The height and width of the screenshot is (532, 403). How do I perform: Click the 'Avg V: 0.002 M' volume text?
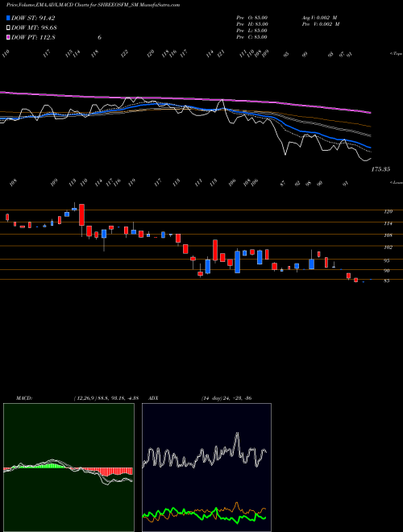pyautogui.click(x=319, y=18)
